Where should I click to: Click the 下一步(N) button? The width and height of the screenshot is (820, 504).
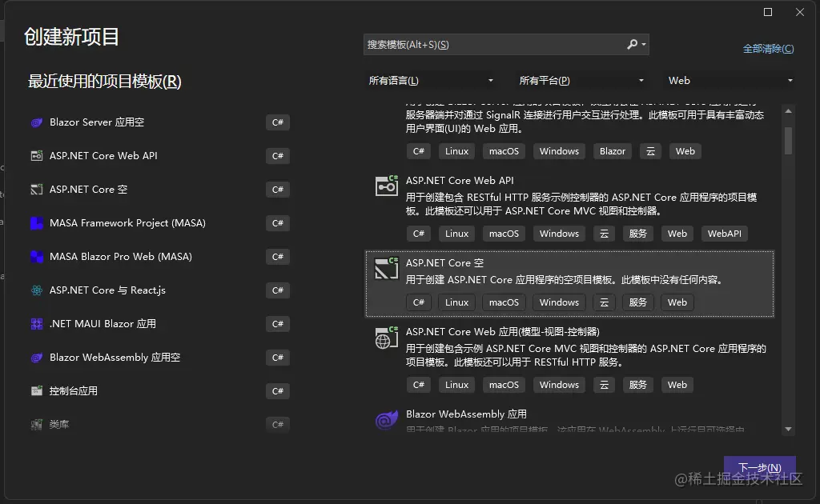[760, 467]
